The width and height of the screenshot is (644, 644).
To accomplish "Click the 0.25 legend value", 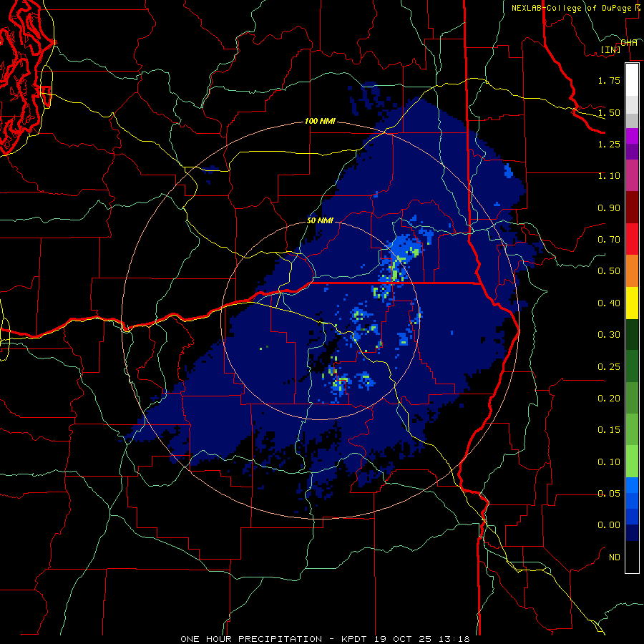I will coord(609,367).
